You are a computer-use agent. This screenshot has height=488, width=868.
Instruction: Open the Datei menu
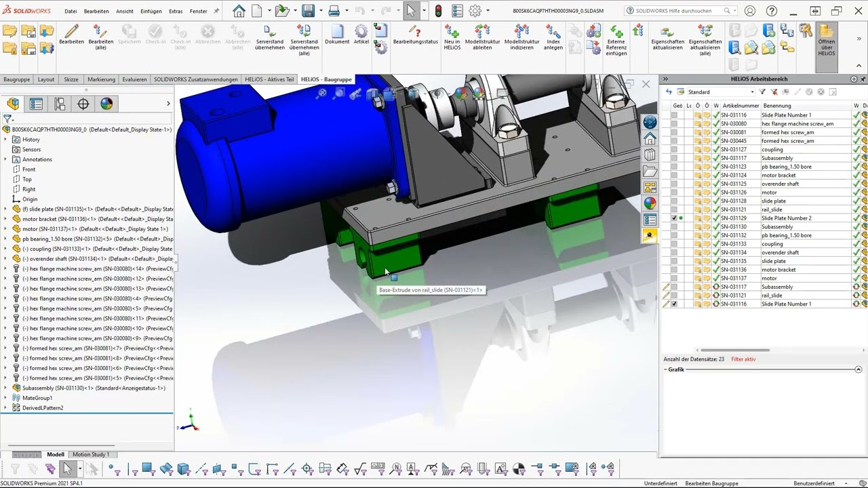tap(71, 11)
